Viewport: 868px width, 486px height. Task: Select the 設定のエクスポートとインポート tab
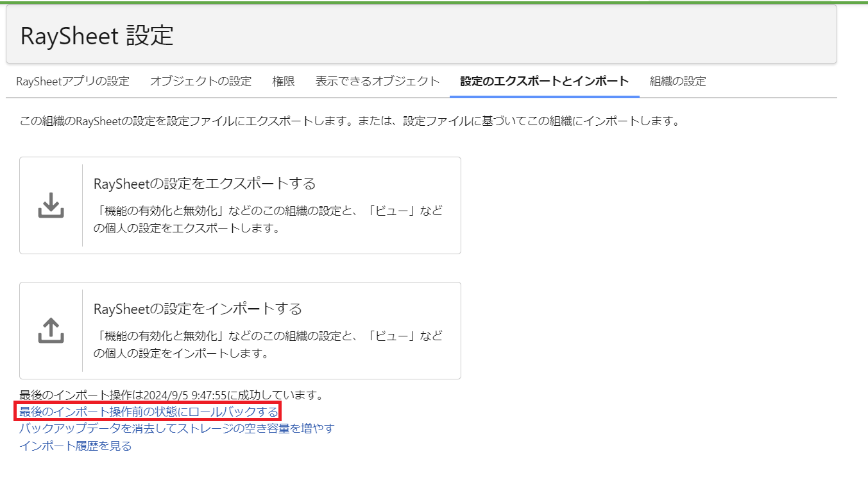pyautogui.click(x=545, y=82)
